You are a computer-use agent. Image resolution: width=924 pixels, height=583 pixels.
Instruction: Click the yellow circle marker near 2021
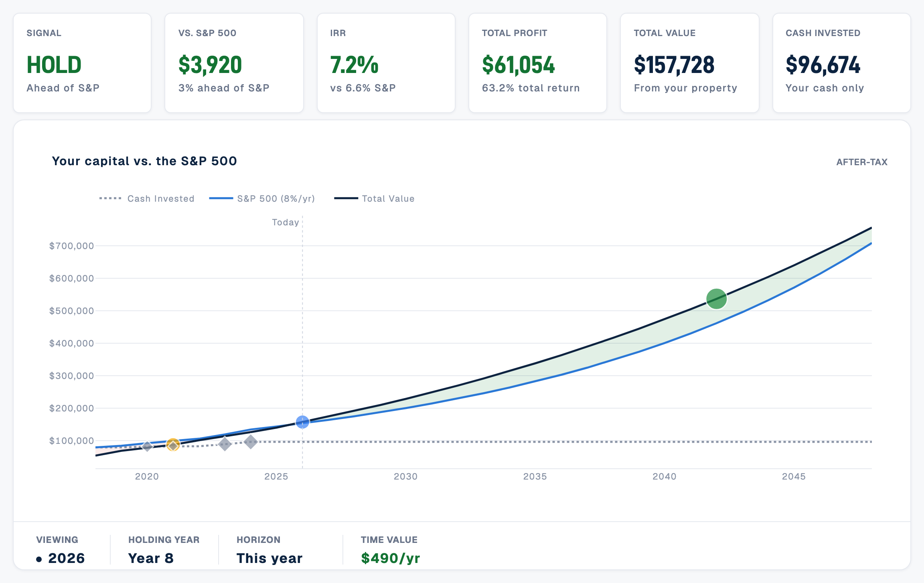click(173, 445)
